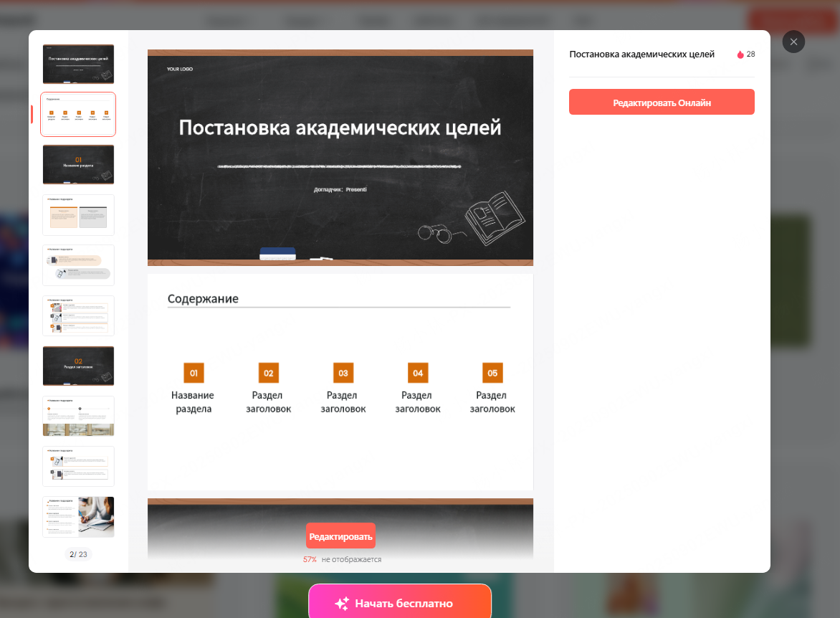840x618 pixels.
Task: Click the orange 04 badge in Содержание
Action: [418, 373]
